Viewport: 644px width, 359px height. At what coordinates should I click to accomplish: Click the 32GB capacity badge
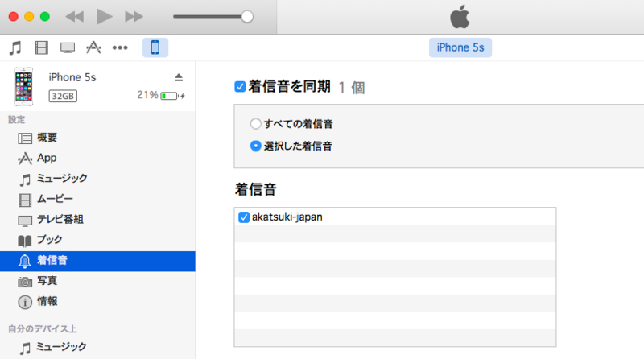pos(63,96)
